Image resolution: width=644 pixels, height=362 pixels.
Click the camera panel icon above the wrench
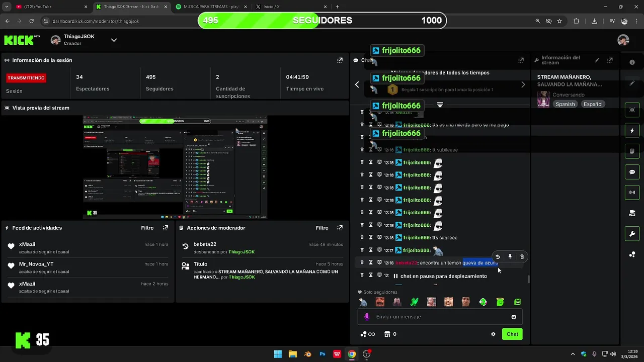pos(632,213)
